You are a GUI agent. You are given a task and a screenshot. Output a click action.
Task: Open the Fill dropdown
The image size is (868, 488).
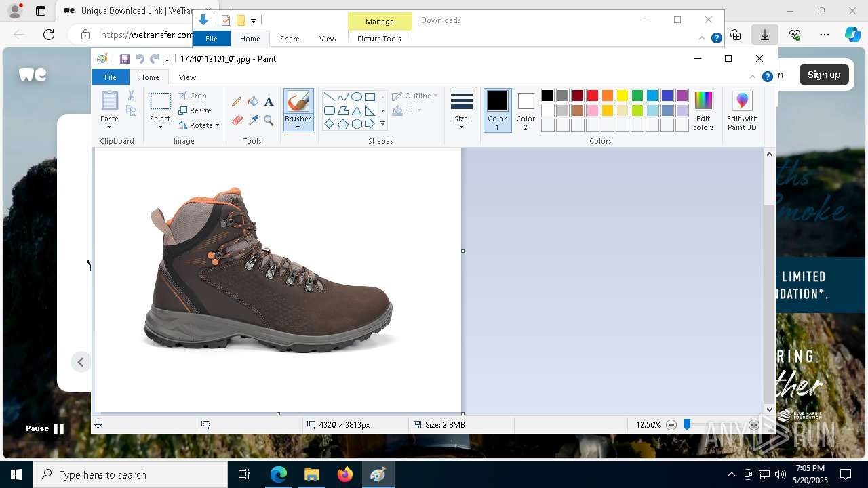(x=408, y=110)
